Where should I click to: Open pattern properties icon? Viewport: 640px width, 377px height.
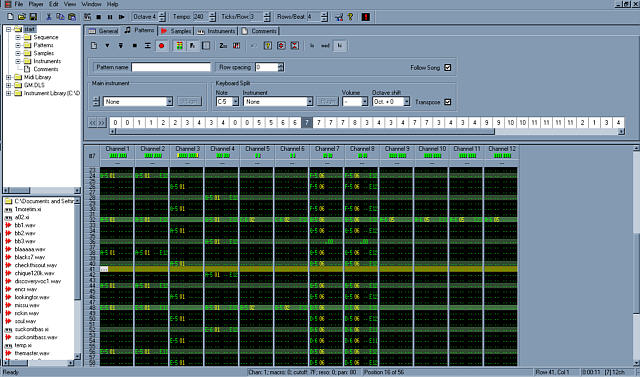click(x=268, y=46)
